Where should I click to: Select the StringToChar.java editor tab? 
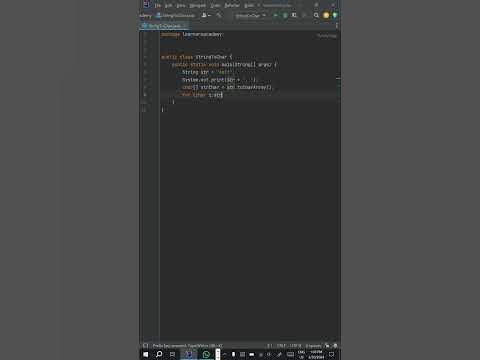[164, 26]
